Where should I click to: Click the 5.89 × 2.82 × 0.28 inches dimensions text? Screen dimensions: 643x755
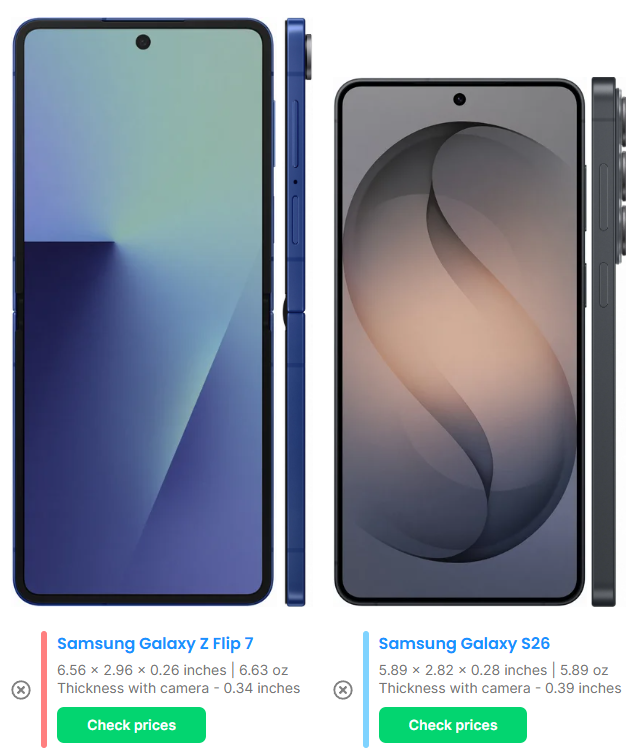coord(463,670)
